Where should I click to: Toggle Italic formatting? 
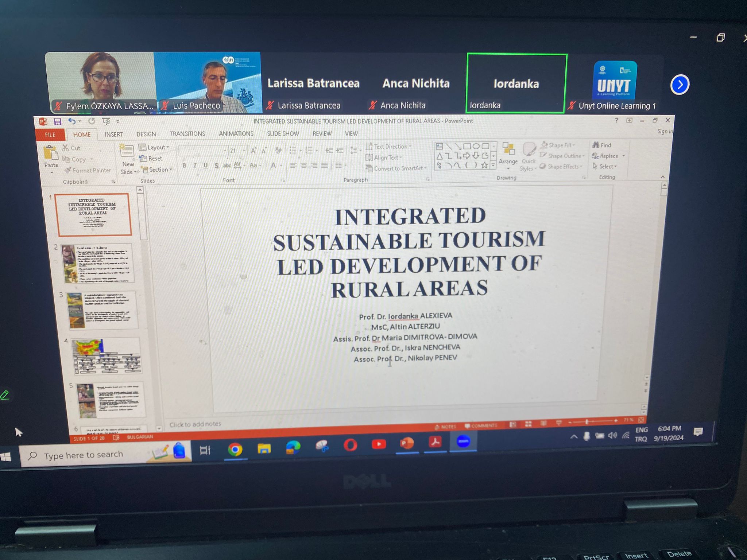point(195,166)
